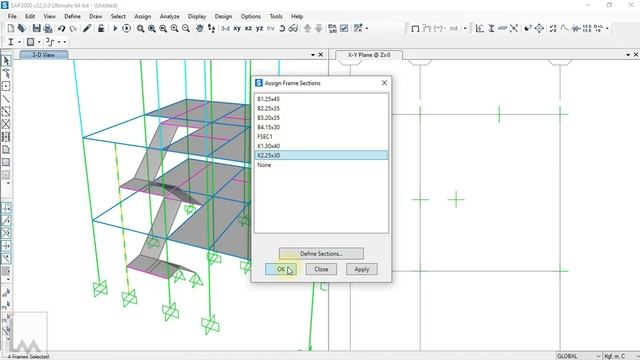This screenshot has height=360, width=640.
Task: Click the Save model icon
Action: coord(36,28)
